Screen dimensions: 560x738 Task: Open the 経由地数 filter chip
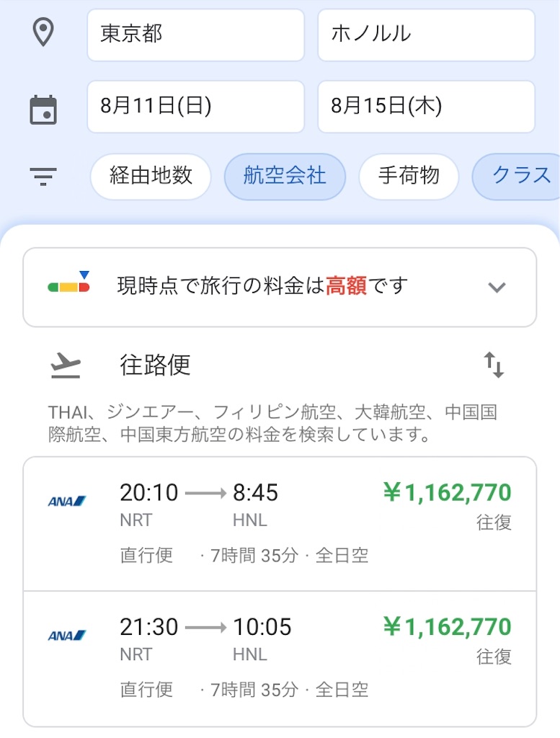click(151, 177)
